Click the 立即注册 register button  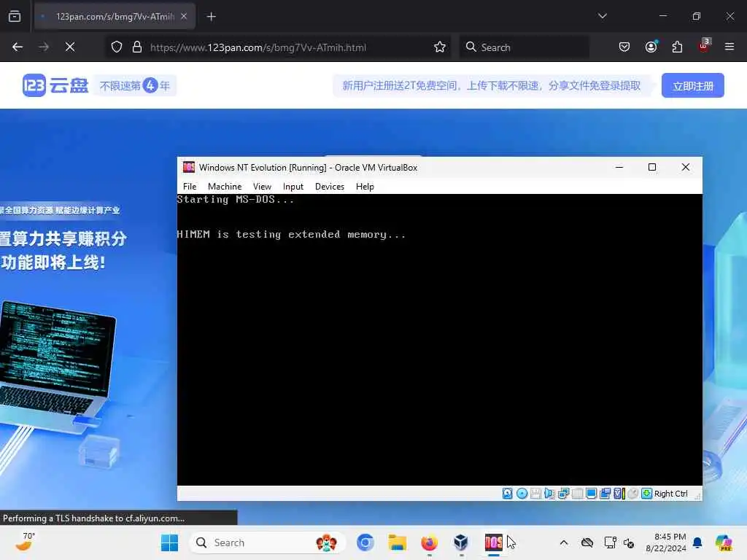pyautogui.click(x=693, y=86)
